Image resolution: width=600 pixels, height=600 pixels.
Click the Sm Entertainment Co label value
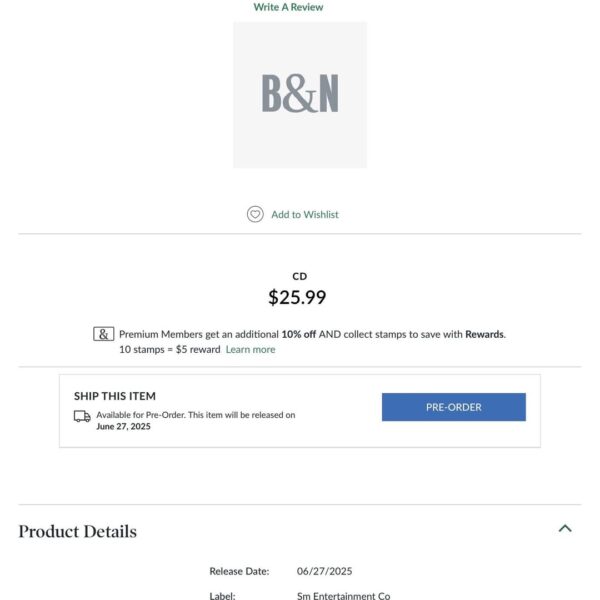[x=344, y=596]
